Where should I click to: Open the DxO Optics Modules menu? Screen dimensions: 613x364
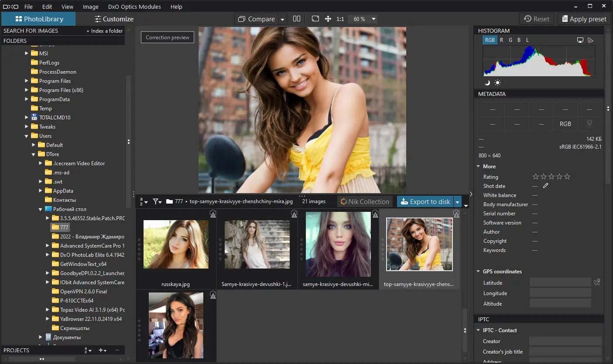coord(134,7)
